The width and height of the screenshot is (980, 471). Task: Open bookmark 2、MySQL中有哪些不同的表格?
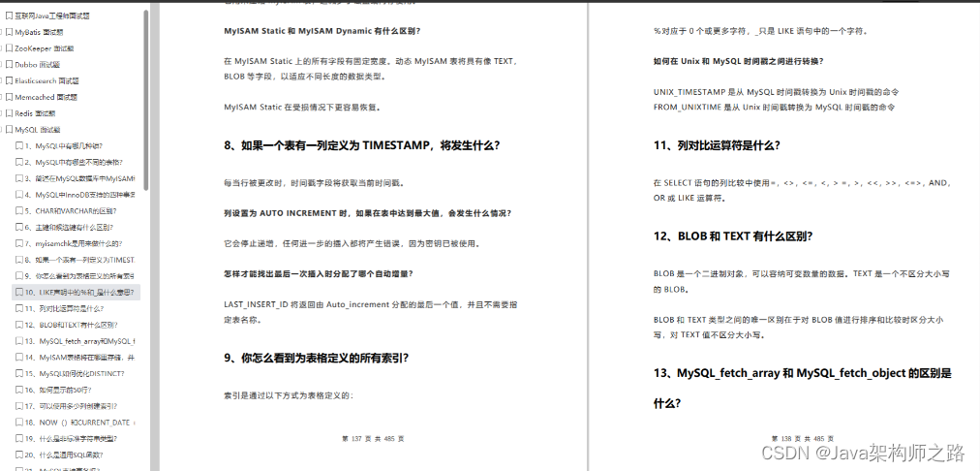74,162
